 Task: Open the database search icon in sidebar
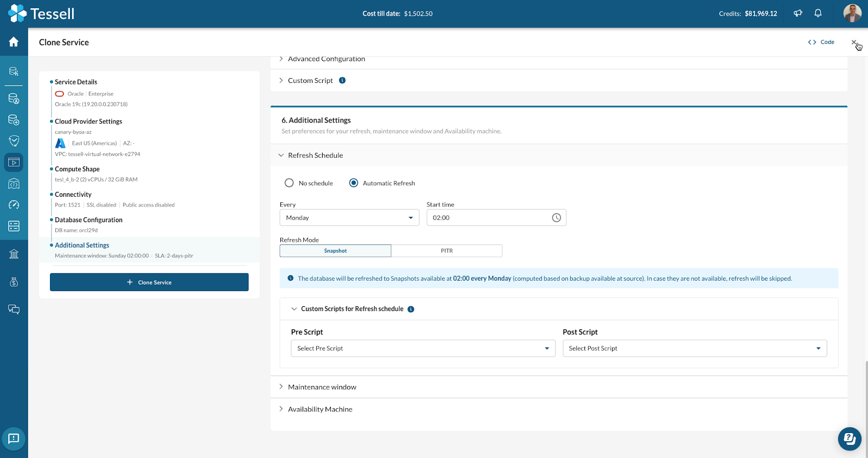[14, 71]
